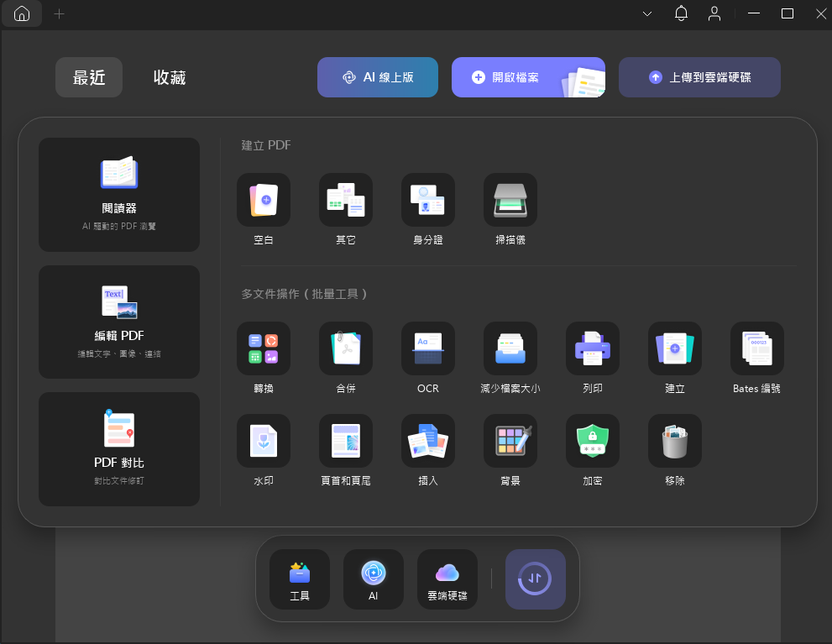Switch to the 收藏 favorites tab
The height and width of the screenshot is (644, 832).
(x=170, y=77)
